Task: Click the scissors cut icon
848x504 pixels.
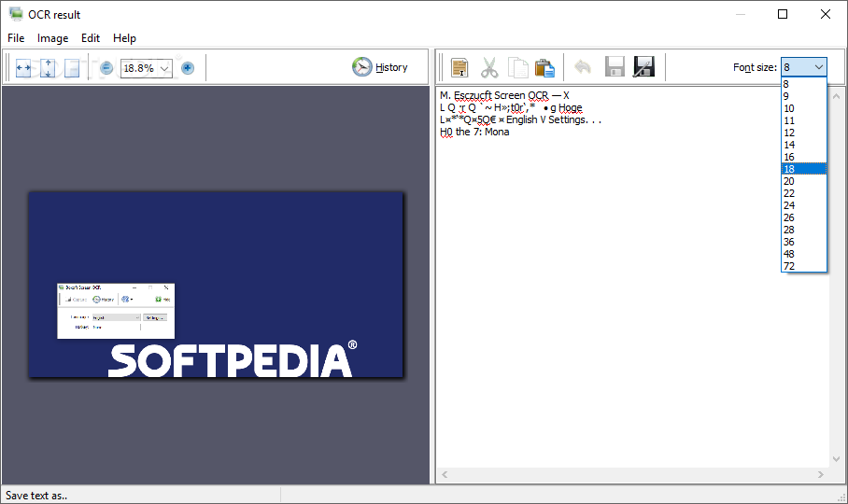Action: click(488, 68)
